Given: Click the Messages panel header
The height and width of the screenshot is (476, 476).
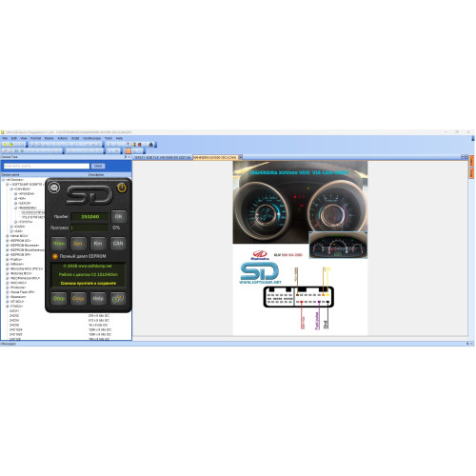Looking at the screenshot, I should point(237,344).
